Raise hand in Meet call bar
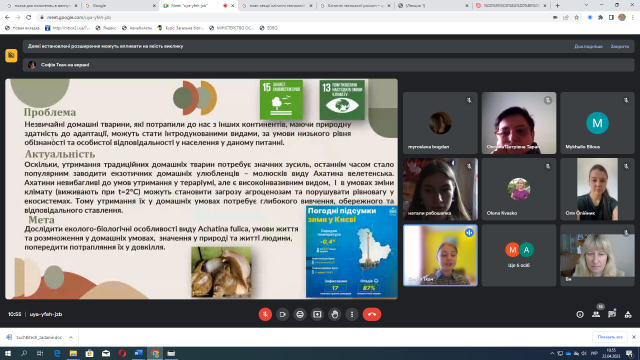 [x=335, y=314]
